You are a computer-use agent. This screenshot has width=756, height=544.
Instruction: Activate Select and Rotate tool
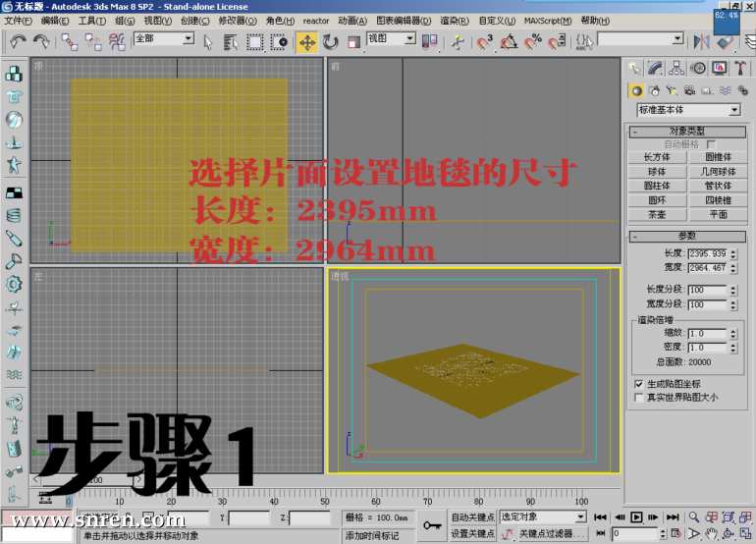coord(331,42)
